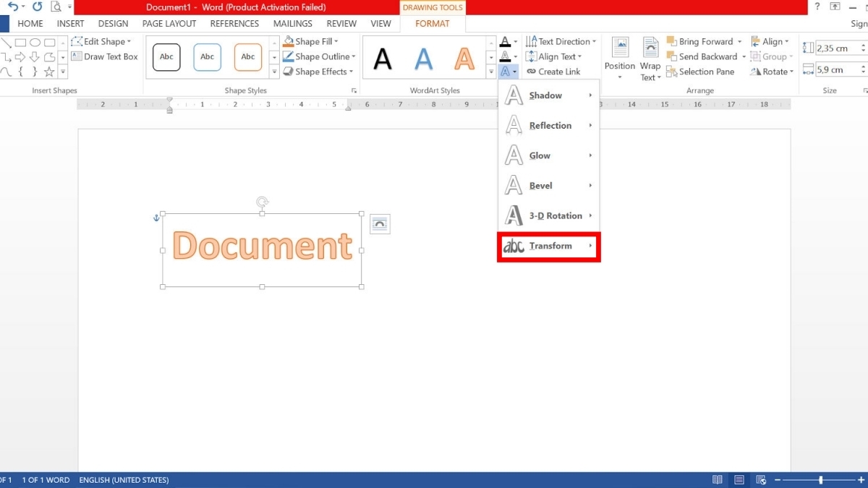Click the Layout Options icon beside the text box

tap(380, 224)
